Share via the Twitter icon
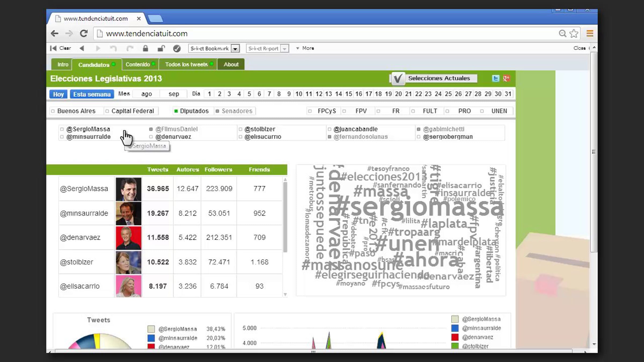The image size is (644, 362). pyautogui.click(x=496, y=78)
